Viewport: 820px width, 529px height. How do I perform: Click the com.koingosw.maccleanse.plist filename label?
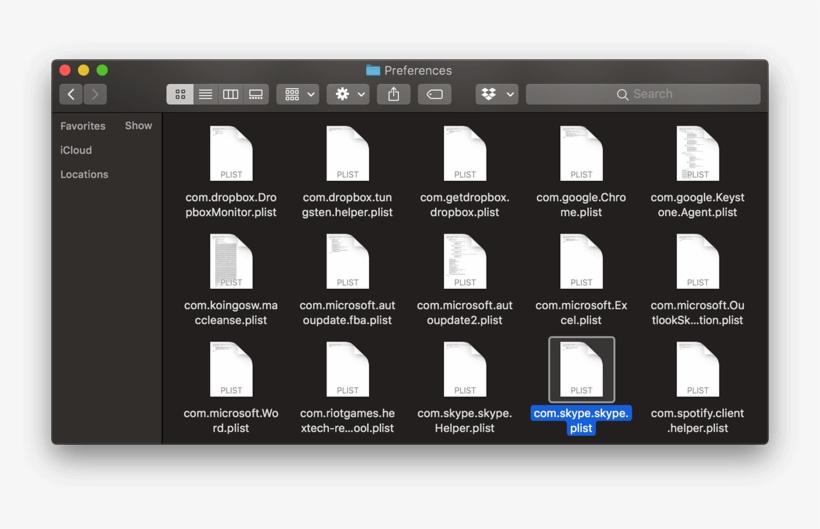231,313
